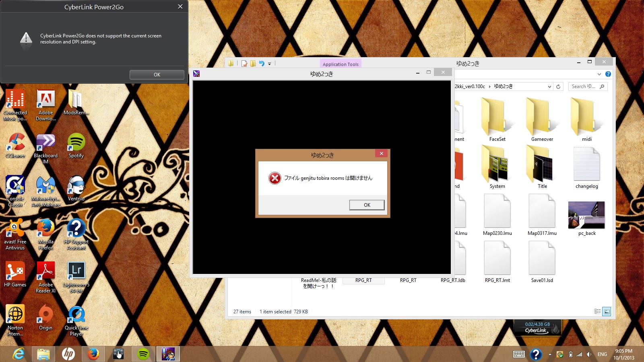Image resolution: width=644 pixels, height=362 pixels.
Task: Click the HP taskbar icon
Action: coord(68,354)
